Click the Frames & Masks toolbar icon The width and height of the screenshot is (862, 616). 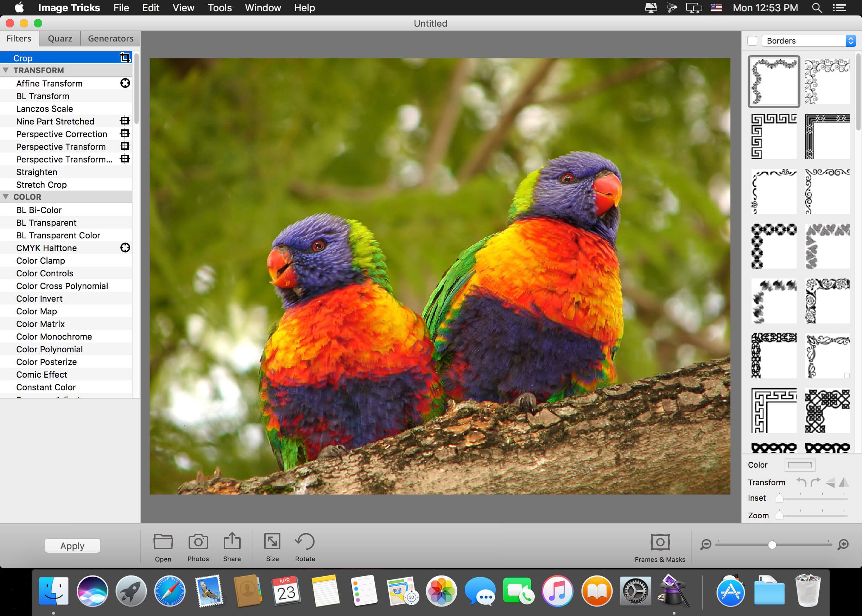(660, 542)
